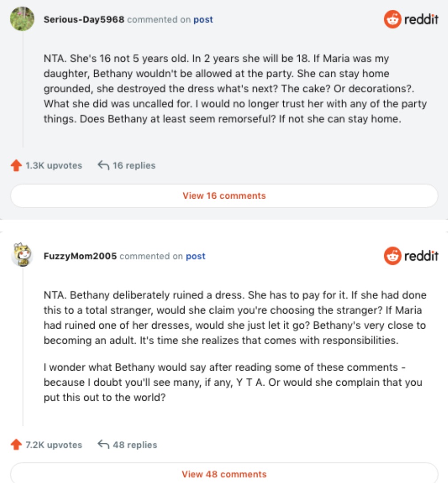Viewport: 448px width, 483px height.
Task: Open the post link beside FuzzyMom2005
Action: [196, 256]
